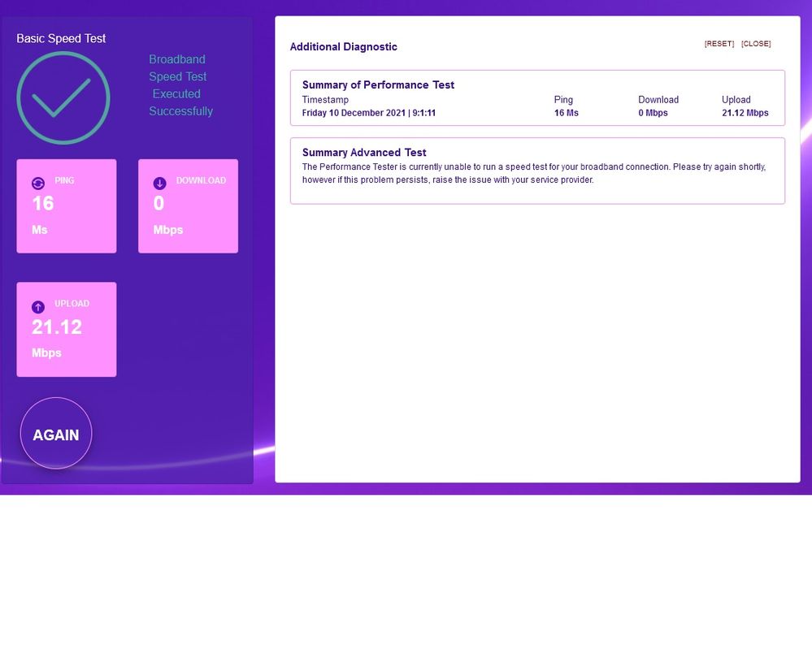Click the timestamp Friday 10 December 2021

pyautogui.click(x=369, y=113)
